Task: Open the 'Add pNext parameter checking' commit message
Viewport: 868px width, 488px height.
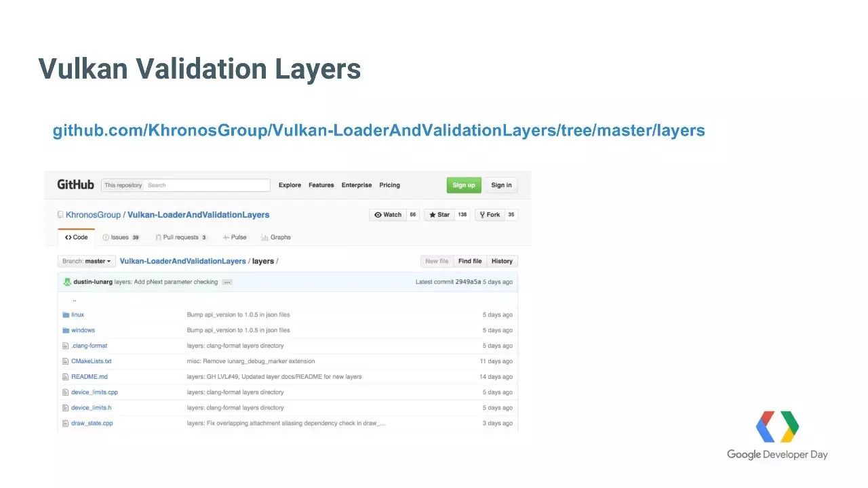Action: point(166,282)
